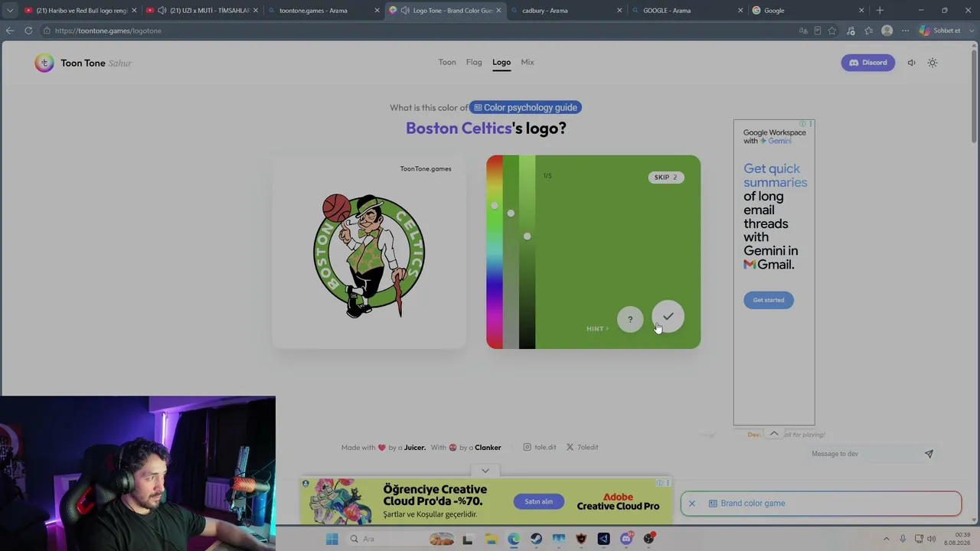Viewport: 980px width, 551px height.
Task: Open the translate page icon in address bar
Action: click(x=803, y=31)
